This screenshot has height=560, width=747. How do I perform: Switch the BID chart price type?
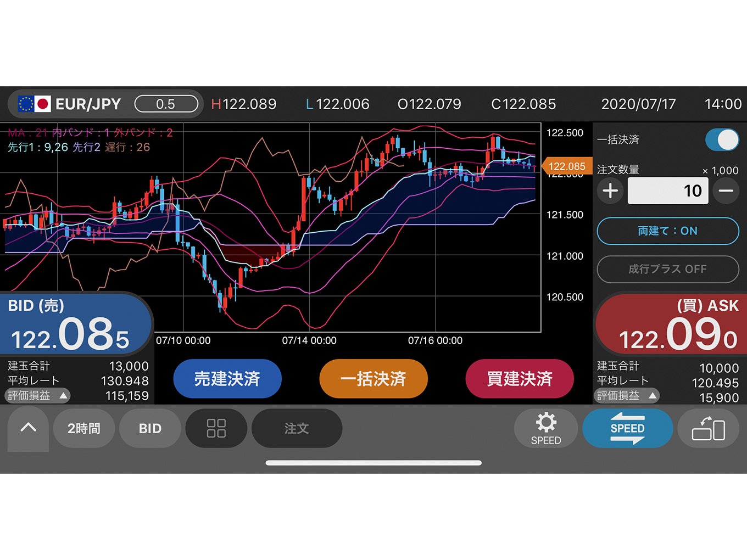(x=150, y=428)
